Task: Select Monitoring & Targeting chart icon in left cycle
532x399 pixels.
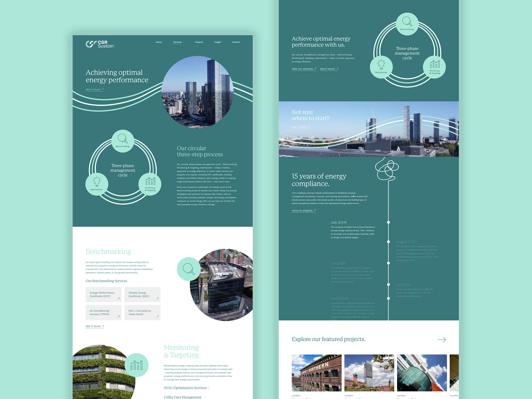Action: (x=150, y=184)
